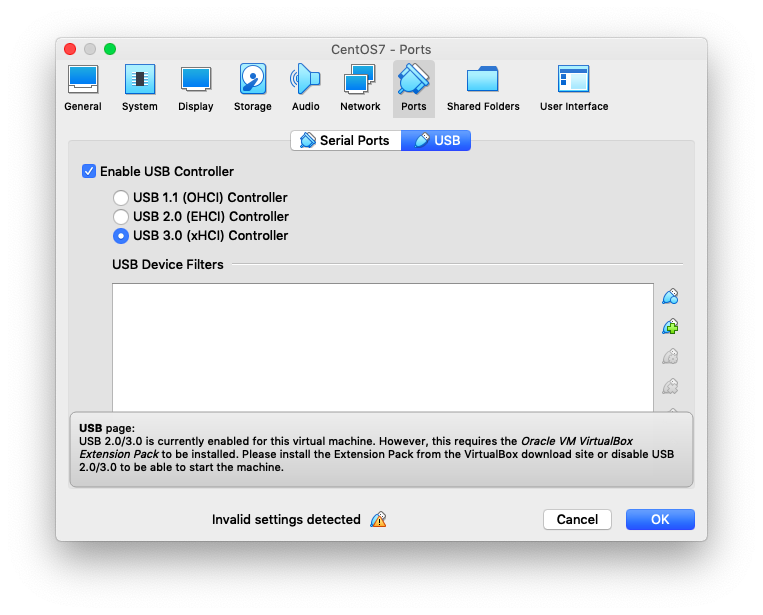Click the disabled remove USB filter icon
This screenshot has width=763, height=615.
(x=670, y=387)
